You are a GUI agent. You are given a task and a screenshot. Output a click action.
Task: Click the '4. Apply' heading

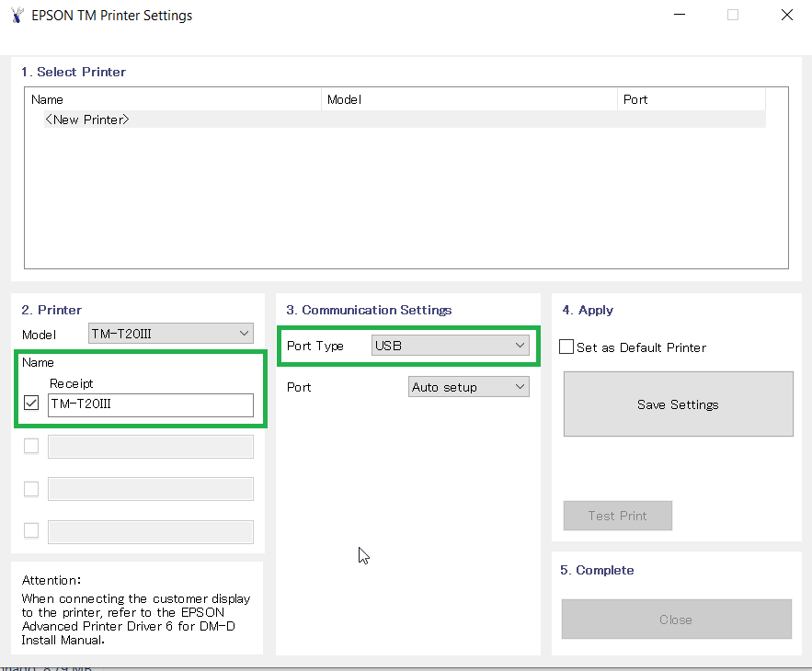pyautogui.click(x=588, y=310)
